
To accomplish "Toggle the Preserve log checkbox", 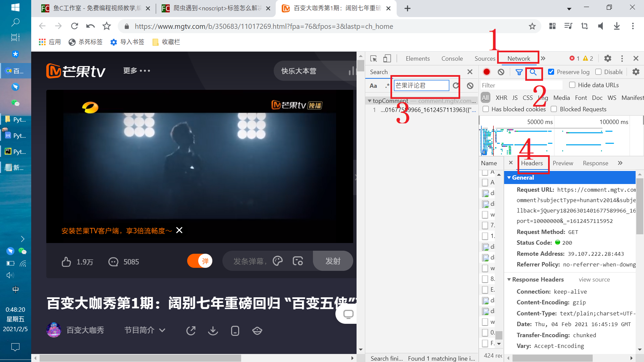I will [x=551, y=72].
